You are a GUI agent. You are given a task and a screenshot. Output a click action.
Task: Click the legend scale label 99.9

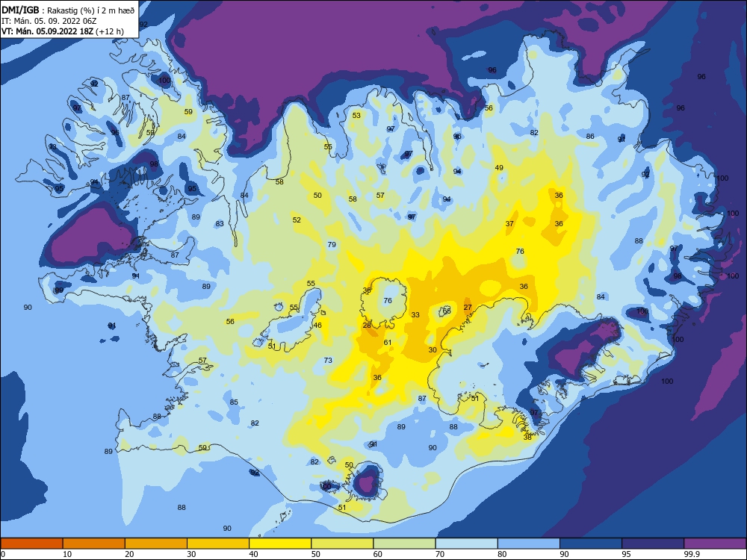pos(692,554)
